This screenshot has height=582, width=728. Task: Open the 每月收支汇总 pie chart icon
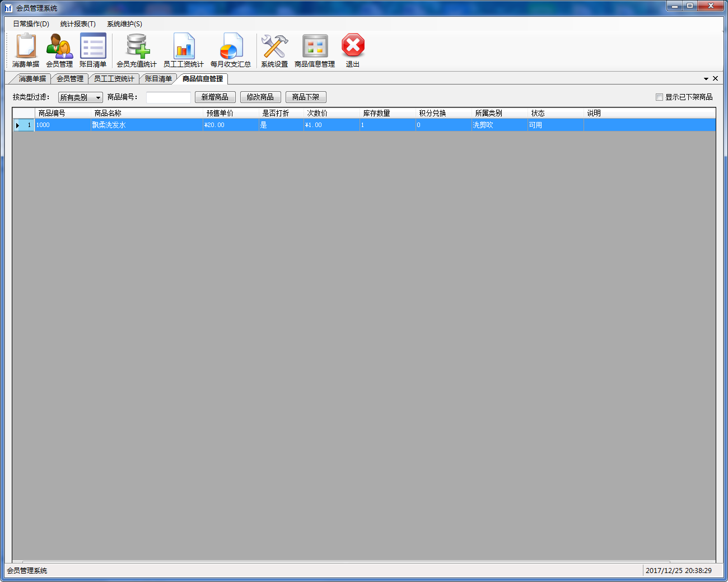pyautogui.click(x=231, y=49)
